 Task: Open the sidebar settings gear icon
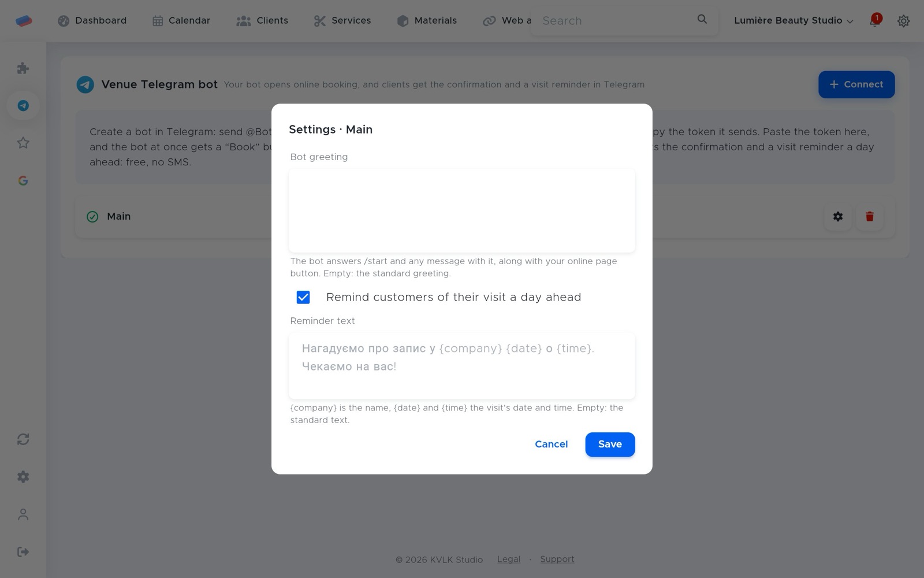23,477
